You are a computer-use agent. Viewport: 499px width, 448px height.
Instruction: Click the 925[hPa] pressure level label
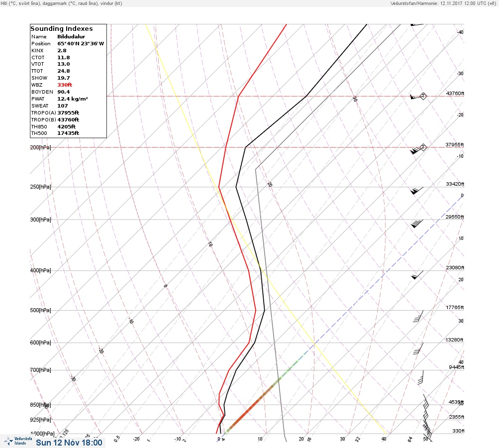(40, 420)
